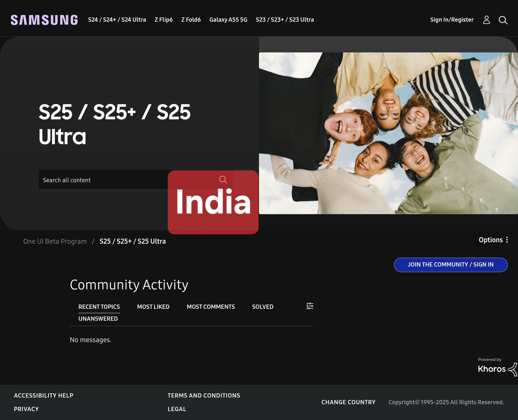
Task: Click Change Country in the footer
Action: point(348,402)
